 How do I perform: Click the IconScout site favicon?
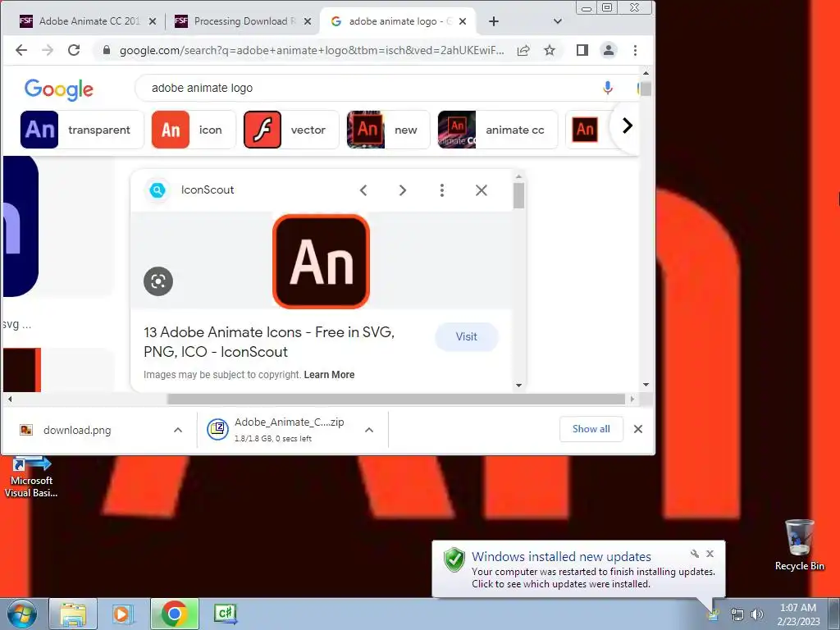[x=157, y=190]
